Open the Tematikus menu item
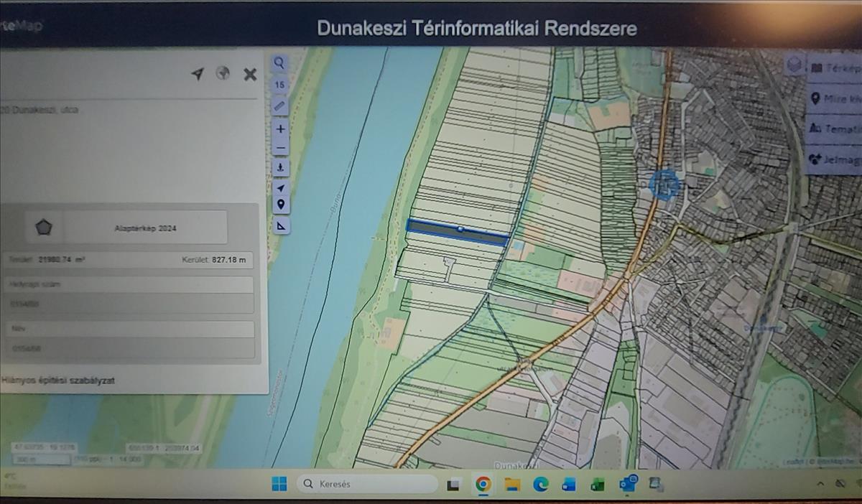Screen dimensions: 862x504 (x=835, y=129)
